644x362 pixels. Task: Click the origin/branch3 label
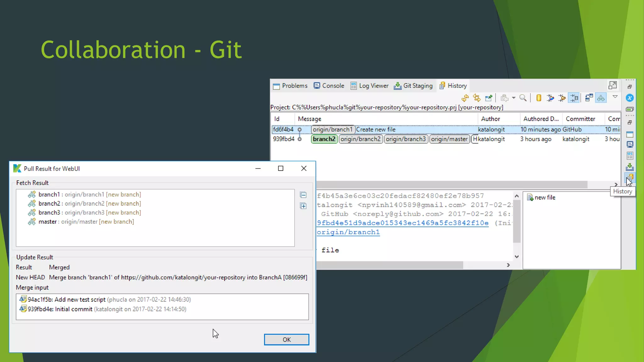point(406,139)
